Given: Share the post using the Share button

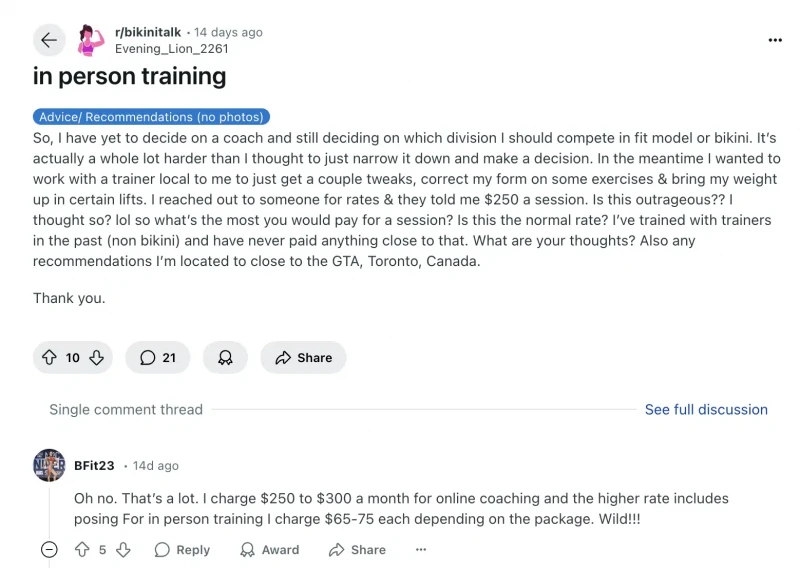Looking at the screenshot, I should [x=304, y=357].
